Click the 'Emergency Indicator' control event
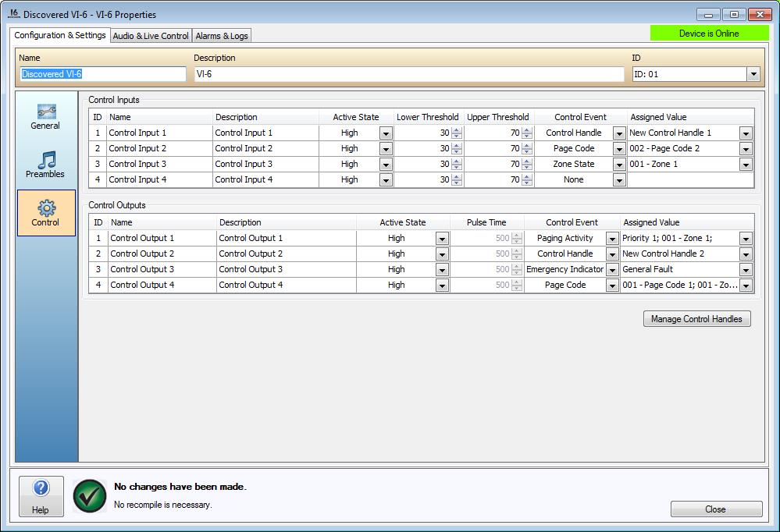Viewport: 780px width, 532px height. [x=565, y=269]
